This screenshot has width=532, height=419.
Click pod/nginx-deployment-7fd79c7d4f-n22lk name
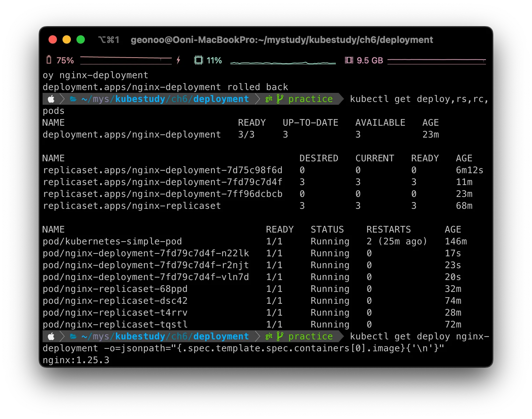click(x=146, y=253)
